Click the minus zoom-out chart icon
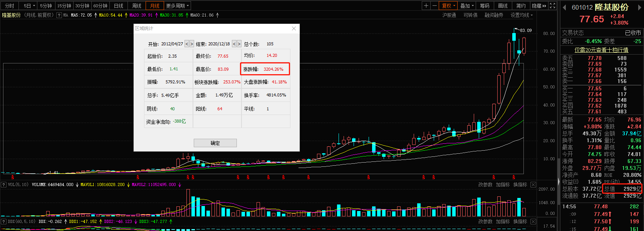 [x=435, y=6]
